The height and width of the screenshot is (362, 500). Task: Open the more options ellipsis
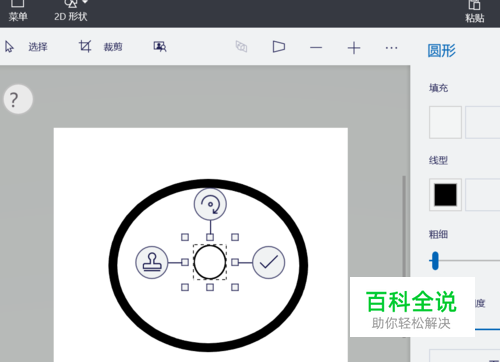click(391, 48)
